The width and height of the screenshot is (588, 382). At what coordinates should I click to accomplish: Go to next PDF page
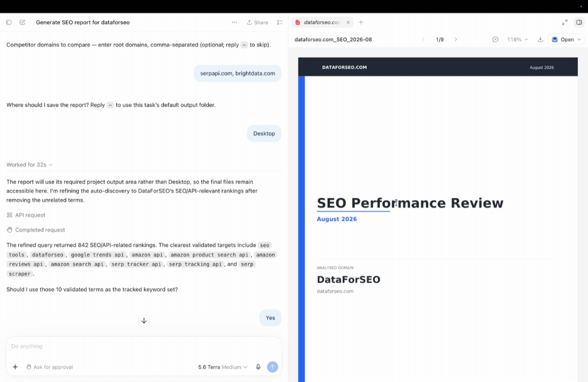pos(456,39)
